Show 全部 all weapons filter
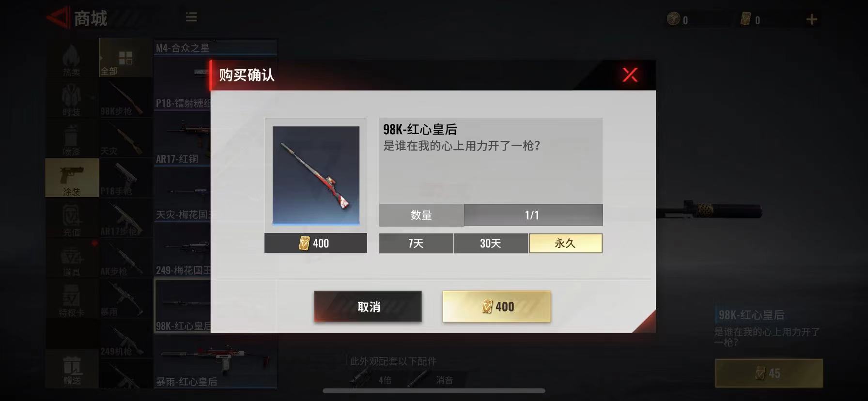 pyautogui.click(x=125, y=59)
